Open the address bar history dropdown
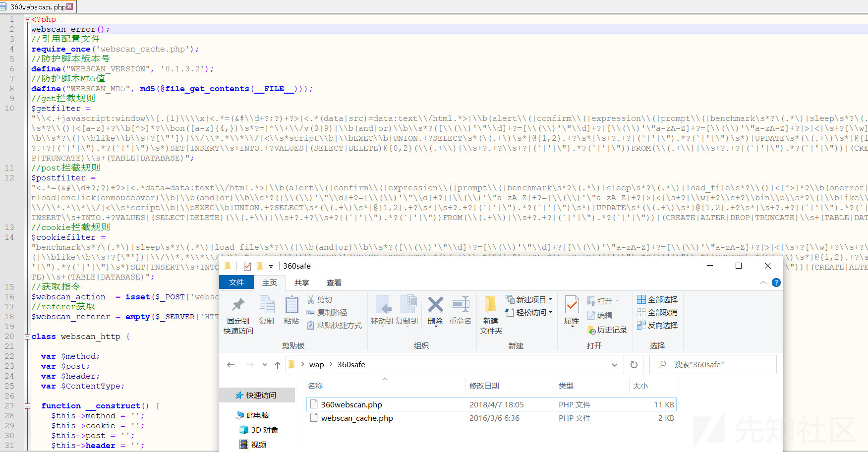Image resolution: width=868 pixels, height=452 pixels. pyautogui.click(x=615, y=365)
